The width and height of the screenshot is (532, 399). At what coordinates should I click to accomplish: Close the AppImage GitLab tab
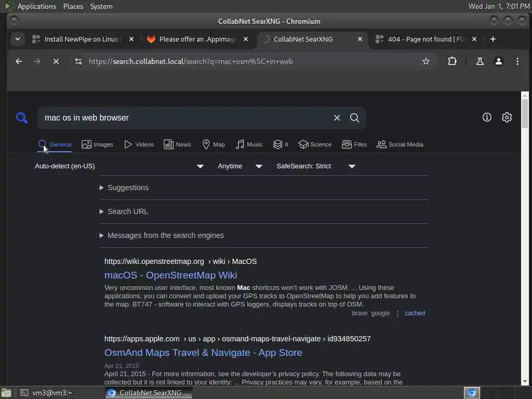point(246,39)
